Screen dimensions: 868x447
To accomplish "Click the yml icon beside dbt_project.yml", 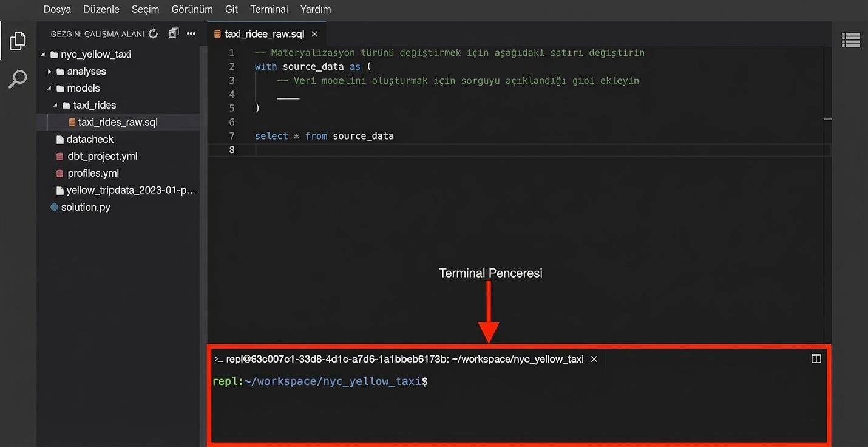I will click(59, 156).
